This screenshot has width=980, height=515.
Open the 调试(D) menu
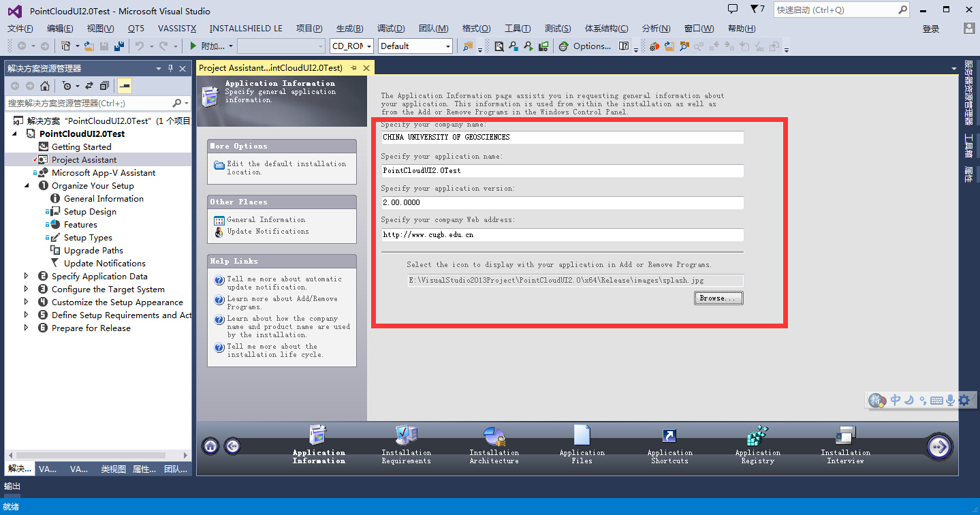pyautogui.click(x=391, y=29)
